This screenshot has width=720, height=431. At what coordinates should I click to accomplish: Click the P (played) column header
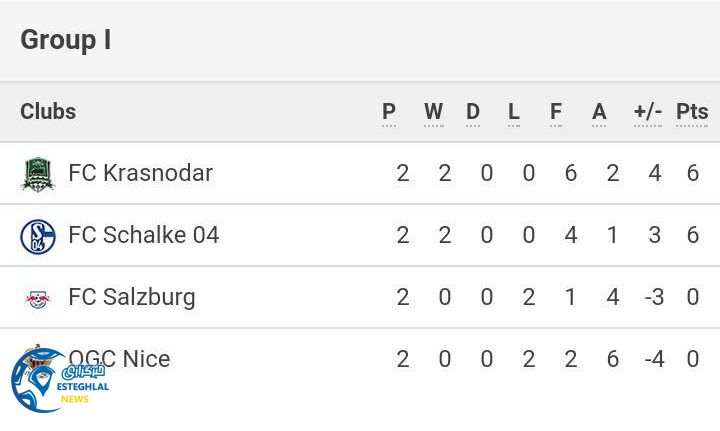click(x=389, y=112)
